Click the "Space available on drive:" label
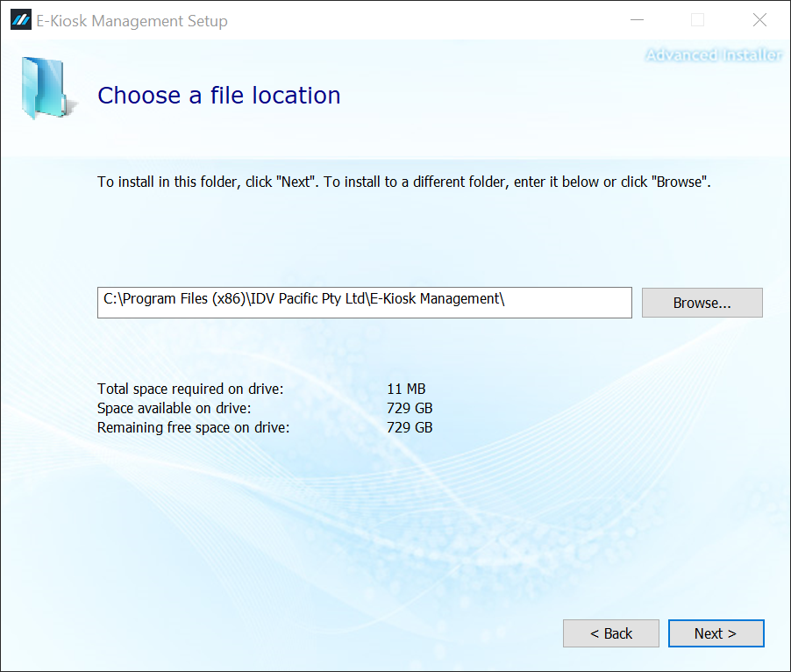Viewport: 791px width, 672px height. click(x=174, y=408)
